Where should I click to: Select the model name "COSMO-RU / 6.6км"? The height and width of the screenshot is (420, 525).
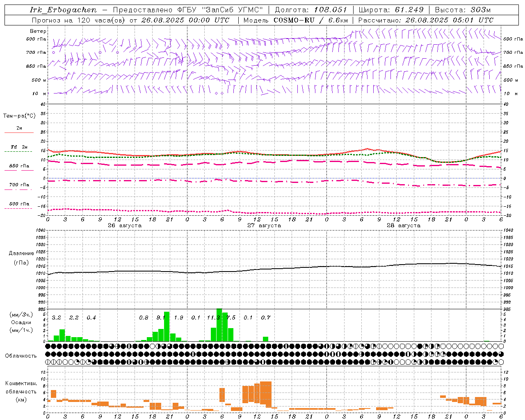pyautogui.click(x=311, y=20)
